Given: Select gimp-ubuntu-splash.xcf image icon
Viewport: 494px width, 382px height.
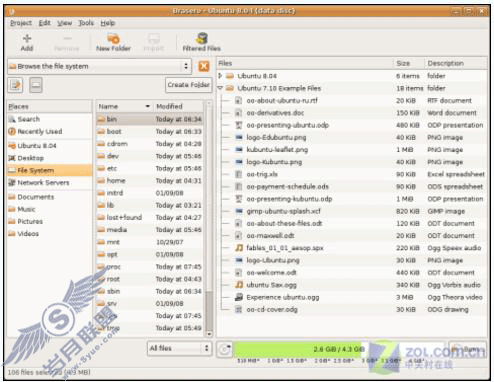Looking at the screenshot, I should pos(238,211).
